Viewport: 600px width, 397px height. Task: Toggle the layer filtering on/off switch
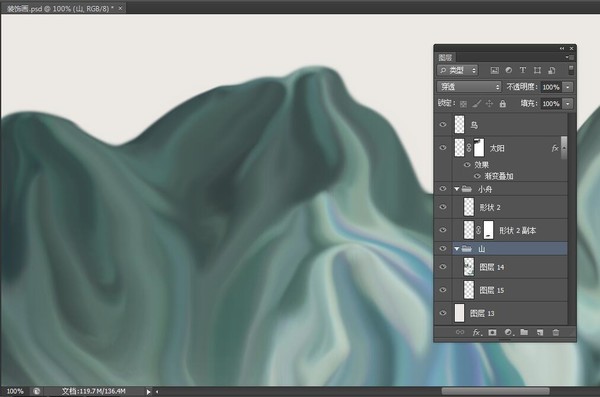click(x=571, y=70)
